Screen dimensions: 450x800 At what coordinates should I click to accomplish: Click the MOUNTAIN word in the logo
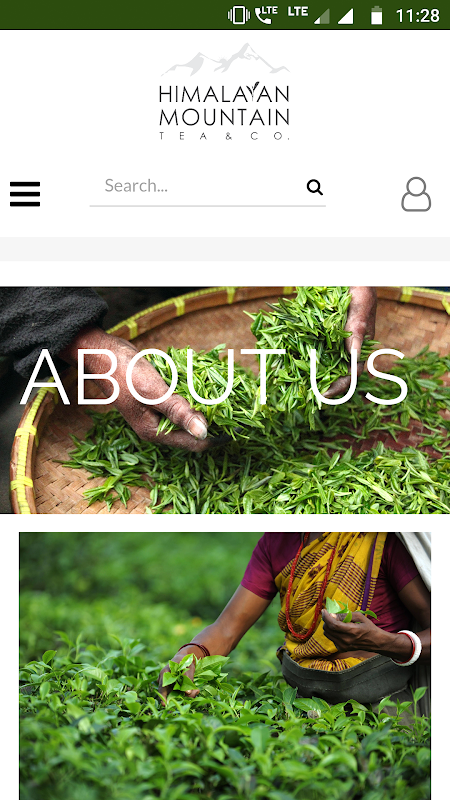tap(224, 117)
